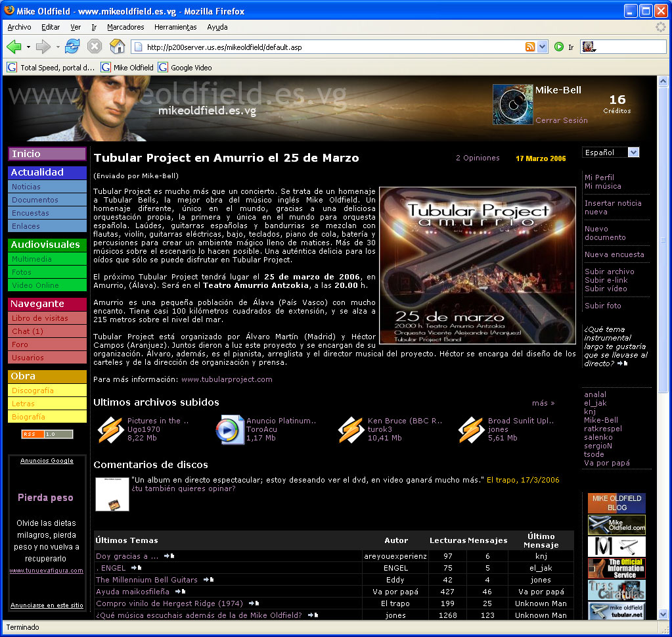Open the Biografía section

coord(47,417)
